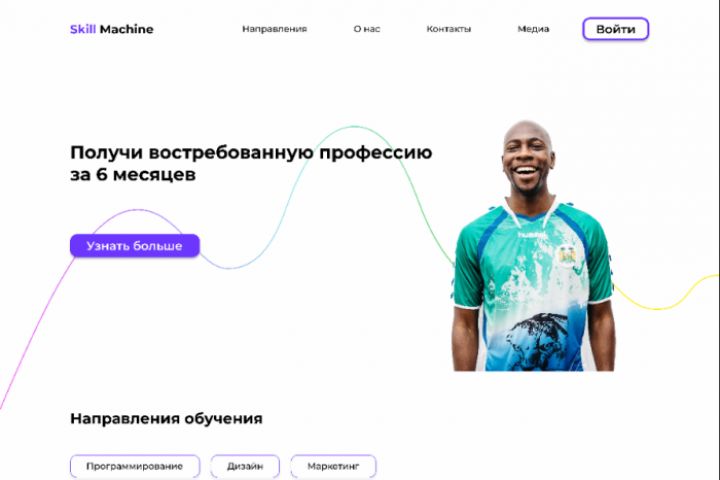This screenshot has width=720, height=480.
Task: Click the Направления обучения section heading
Action: click(x=166, y=418)
